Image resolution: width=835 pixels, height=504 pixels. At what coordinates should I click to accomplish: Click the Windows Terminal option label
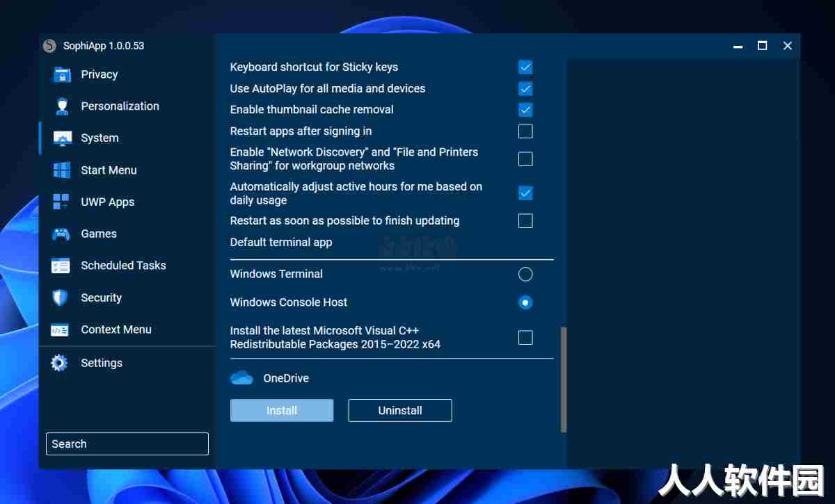pyautogui.click(x=276, y=274)
